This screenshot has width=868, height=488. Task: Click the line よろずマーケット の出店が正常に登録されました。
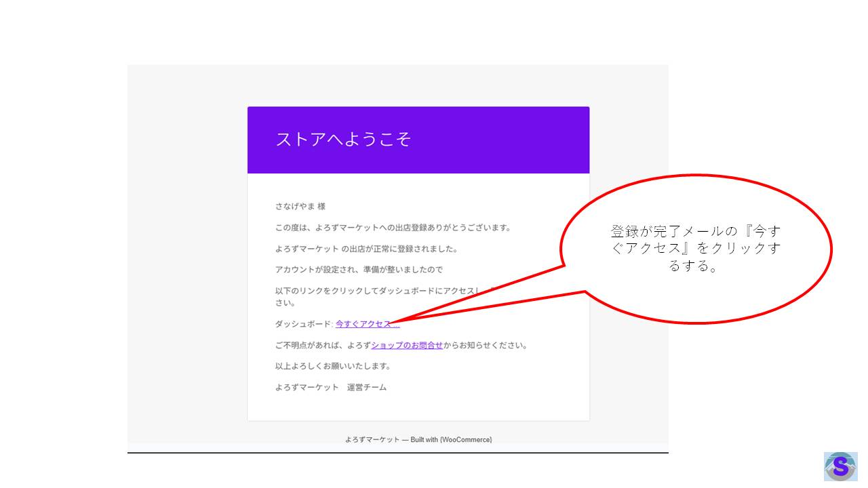click(367, 249)
